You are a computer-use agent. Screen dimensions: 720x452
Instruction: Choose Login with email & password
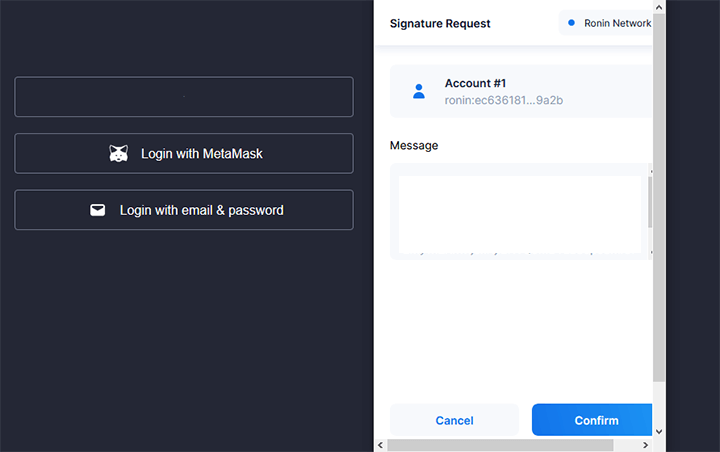click(184, 210)
